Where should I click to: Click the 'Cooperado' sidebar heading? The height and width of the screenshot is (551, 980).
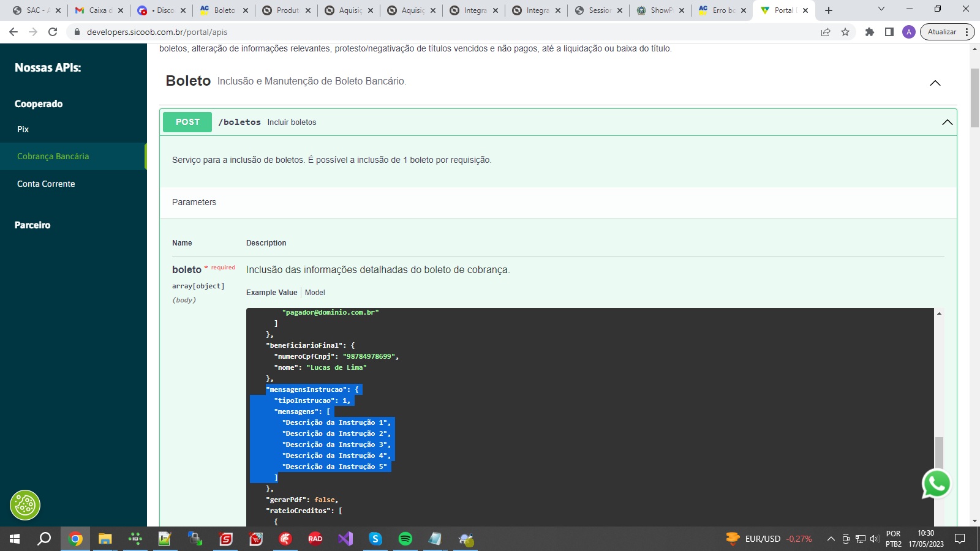39,104
